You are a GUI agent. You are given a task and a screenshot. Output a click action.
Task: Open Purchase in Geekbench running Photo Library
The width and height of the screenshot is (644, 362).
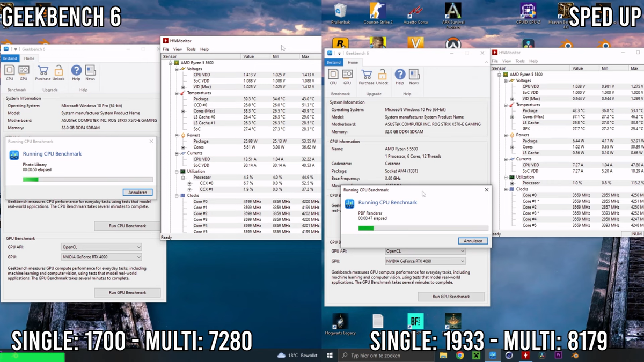pyautogui.click(x=43, y=72)
